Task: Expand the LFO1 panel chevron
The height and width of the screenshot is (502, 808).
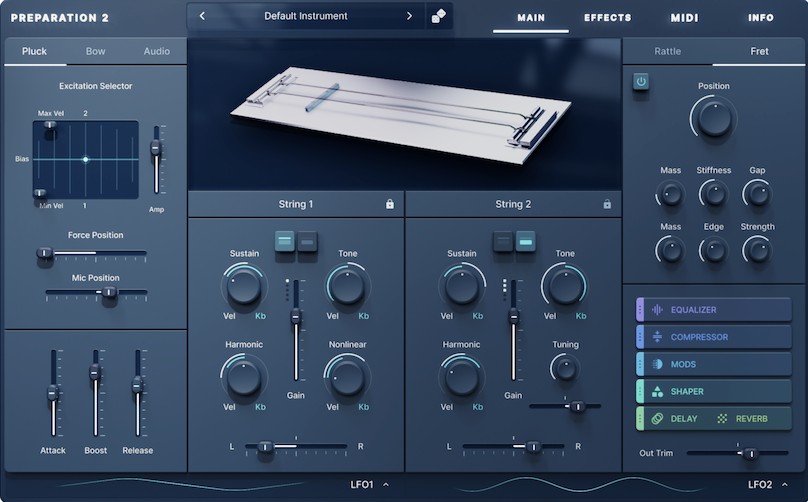Action: [x=386, y=484]
